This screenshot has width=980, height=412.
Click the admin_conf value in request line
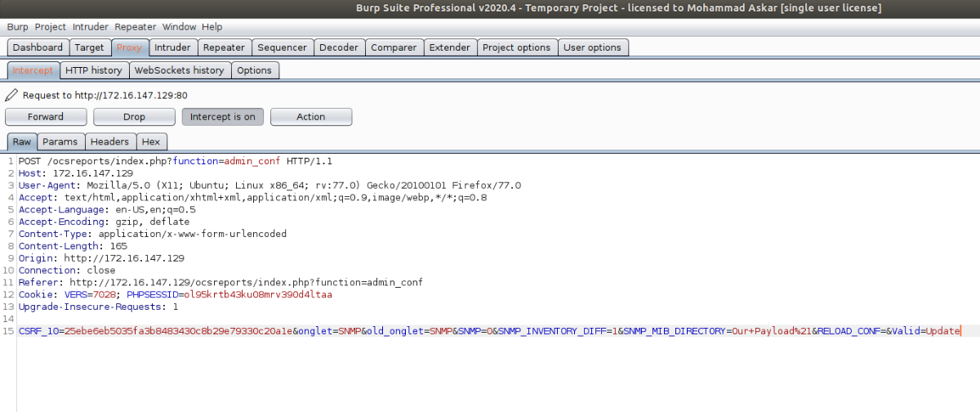[x=252, y=161]
